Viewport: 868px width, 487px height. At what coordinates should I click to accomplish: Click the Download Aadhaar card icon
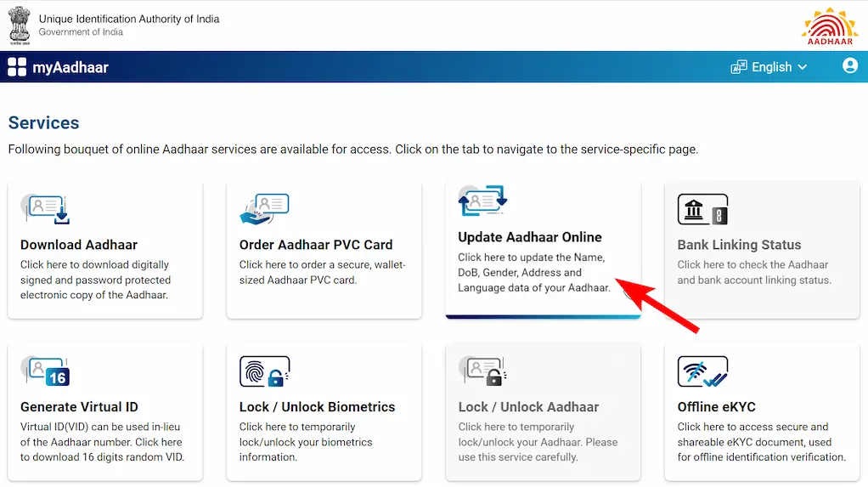pos(45,209)
